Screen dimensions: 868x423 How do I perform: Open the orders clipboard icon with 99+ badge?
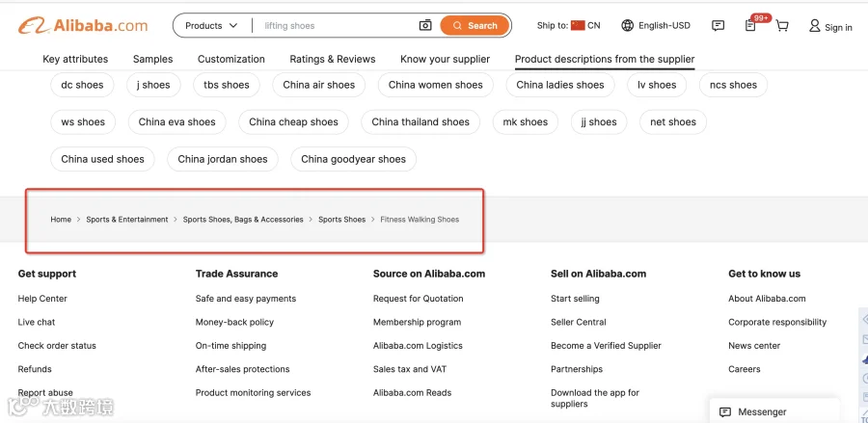[x=750, y=25]
